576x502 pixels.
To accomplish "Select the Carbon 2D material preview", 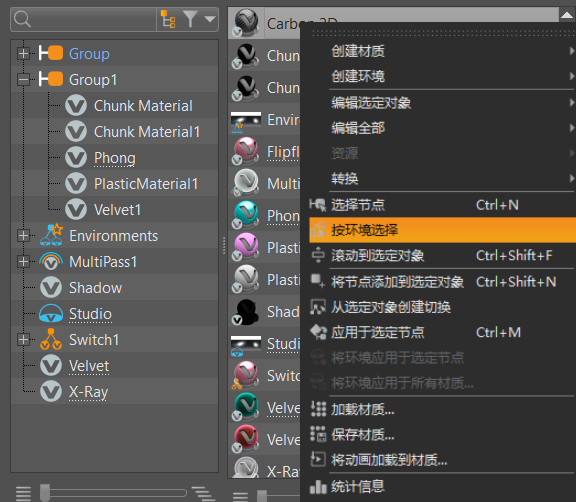I will point(246,23).
